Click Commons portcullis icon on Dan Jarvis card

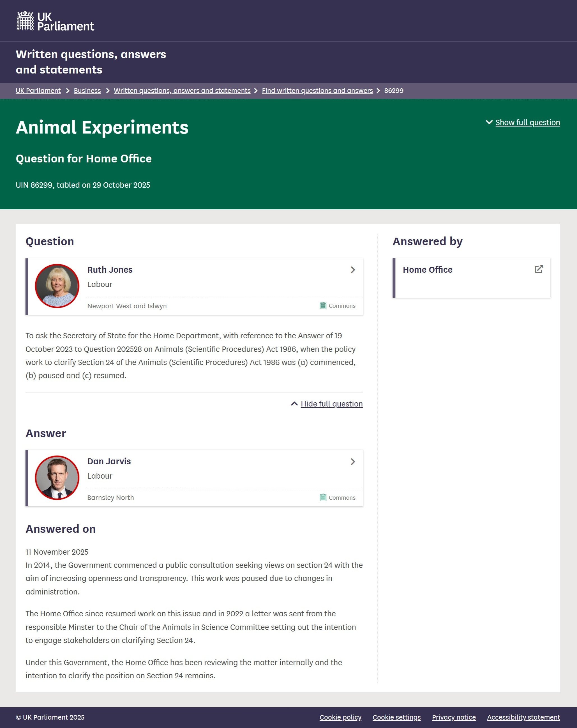pyautogui.click(x=323, y=497)
